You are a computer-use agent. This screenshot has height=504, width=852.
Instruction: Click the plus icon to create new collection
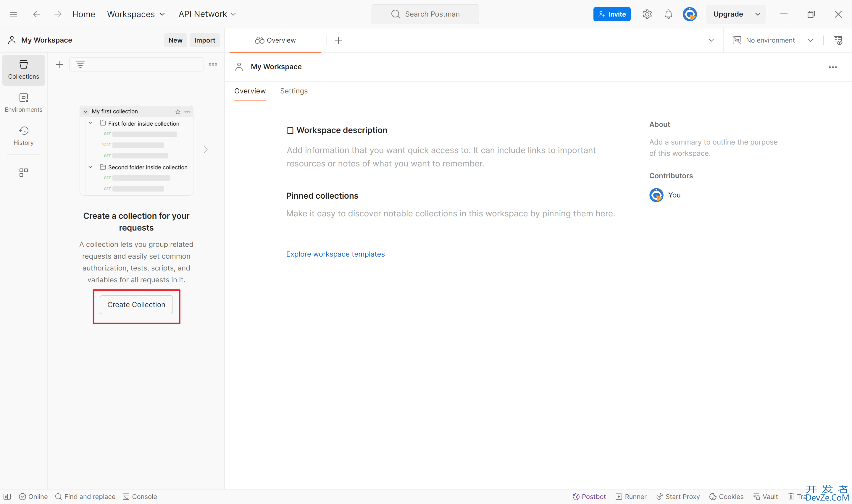point(60,64)
